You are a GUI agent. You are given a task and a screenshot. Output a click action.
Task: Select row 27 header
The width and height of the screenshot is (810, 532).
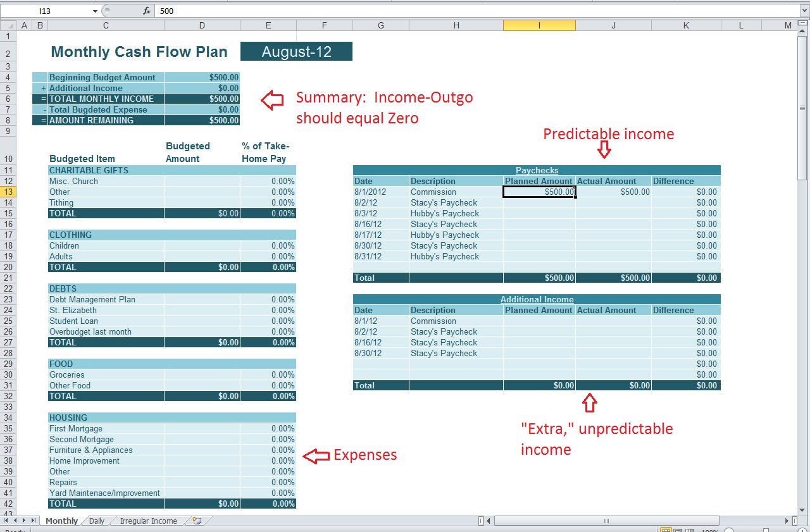(8, 342)
